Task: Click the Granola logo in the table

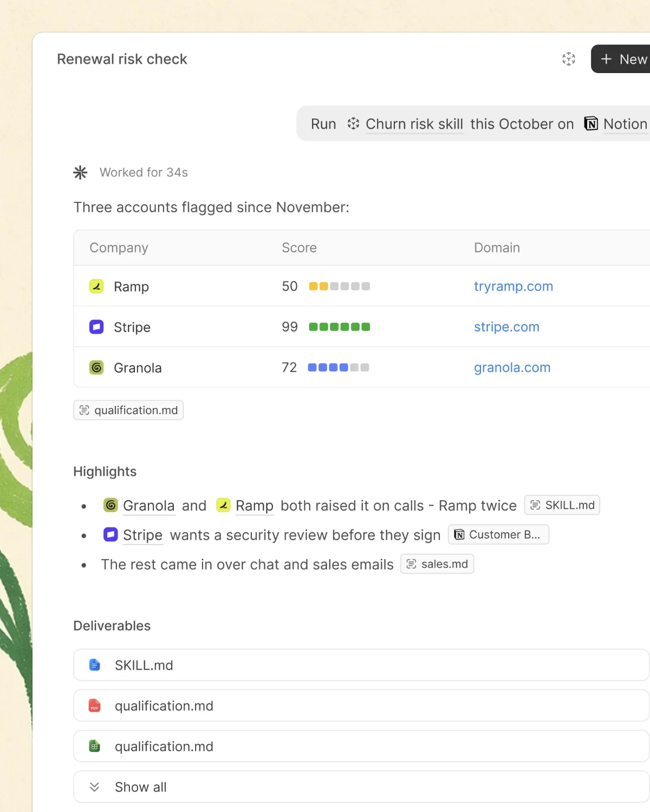Action: [96, 368]
